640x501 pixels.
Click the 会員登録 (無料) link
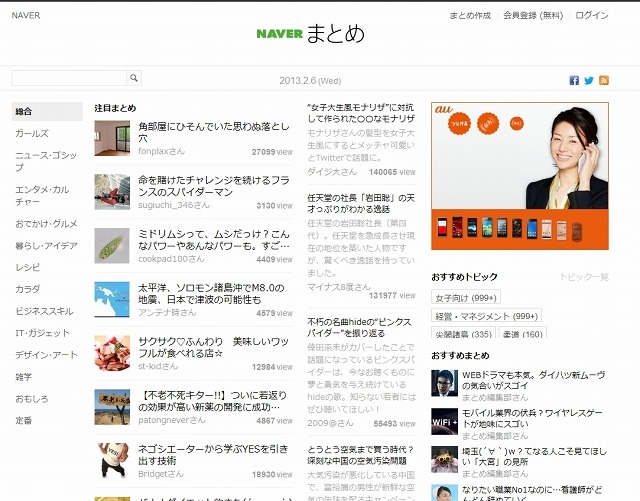pos(533,16)
